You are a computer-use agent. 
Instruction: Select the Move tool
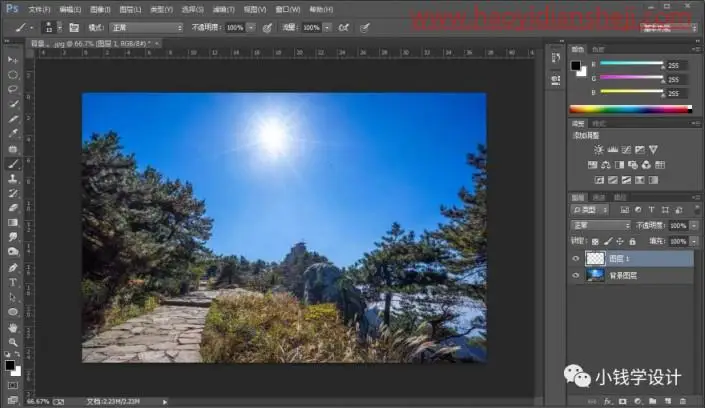[13, 60]
